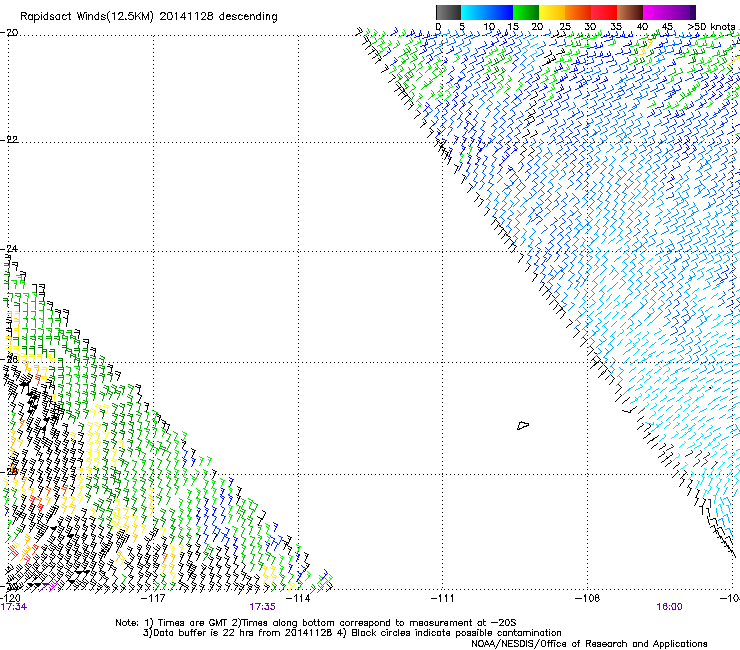Click the '35' legend scale label
This screenshot has width=740, height=650.
click(616, 27)
